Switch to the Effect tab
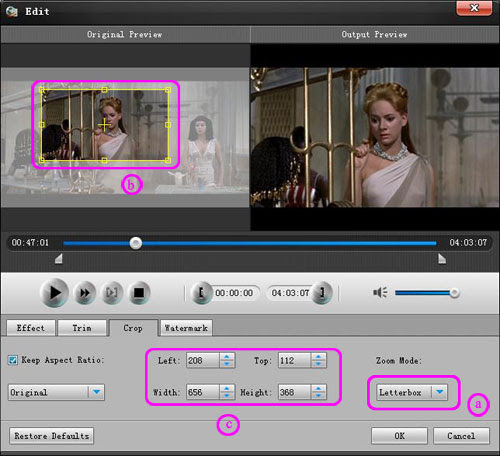 31,328
